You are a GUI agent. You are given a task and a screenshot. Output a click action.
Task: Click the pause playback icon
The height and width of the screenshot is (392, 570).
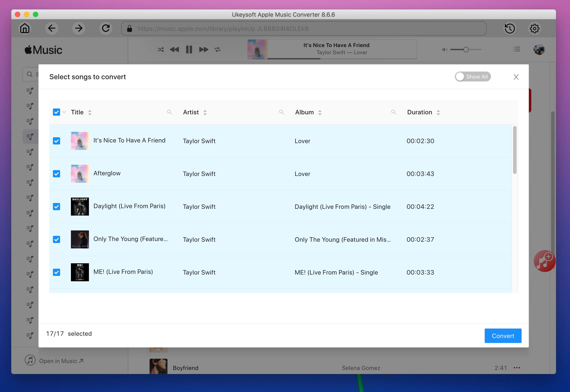[x=189, y=49]
